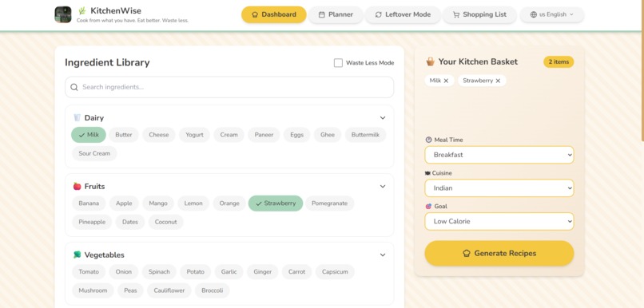This screenshot has width=644, height=308.
Task: Open the Meal Time dropdown
Action: 499,155
